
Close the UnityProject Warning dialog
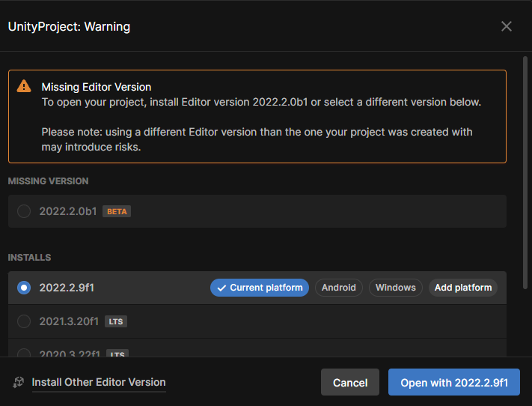(x=507, y=26)
